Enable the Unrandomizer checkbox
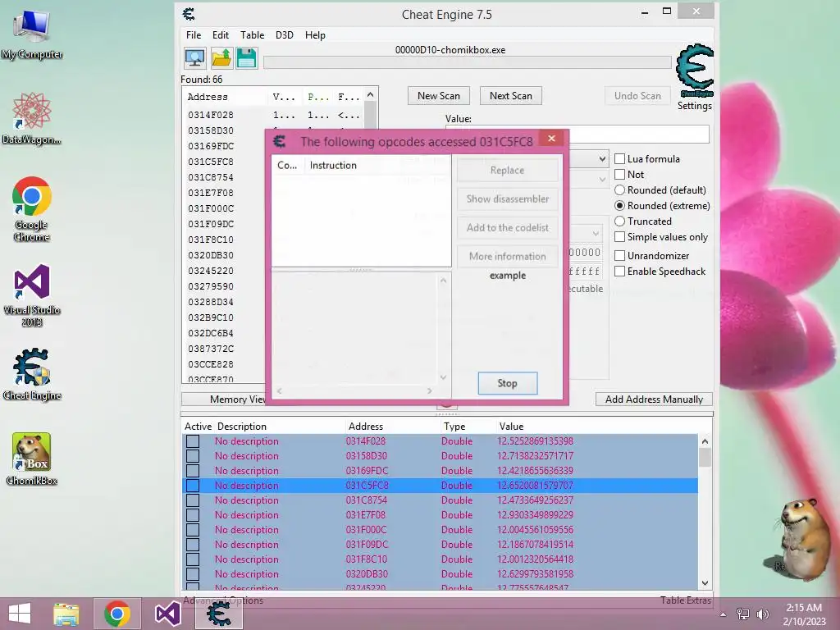Image resolution: width=840 pixels, height=630 pixels. [620, 256]
